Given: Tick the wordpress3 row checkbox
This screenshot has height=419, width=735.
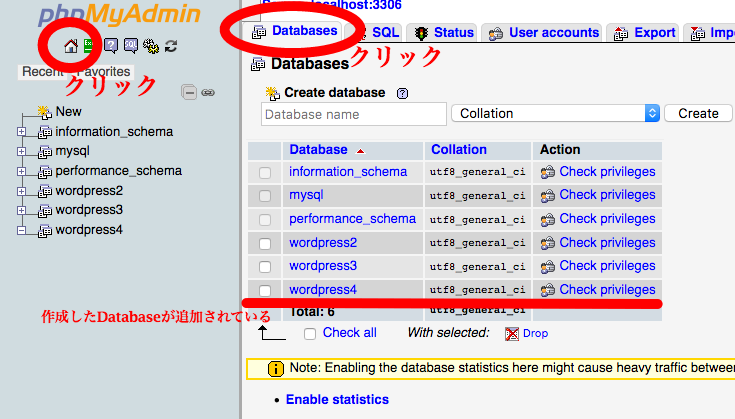Looking at the screenshot, I should [x=265, y=267].
